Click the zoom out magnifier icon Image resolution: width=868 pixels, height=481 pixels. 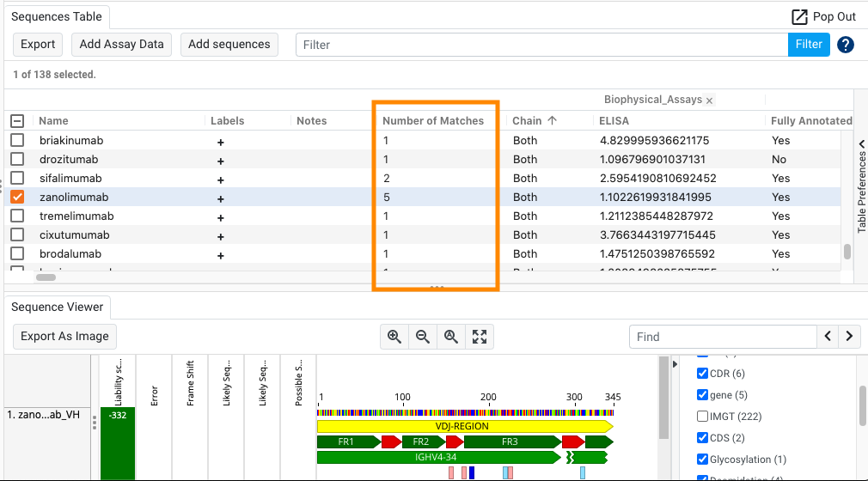tap(423, 337)
